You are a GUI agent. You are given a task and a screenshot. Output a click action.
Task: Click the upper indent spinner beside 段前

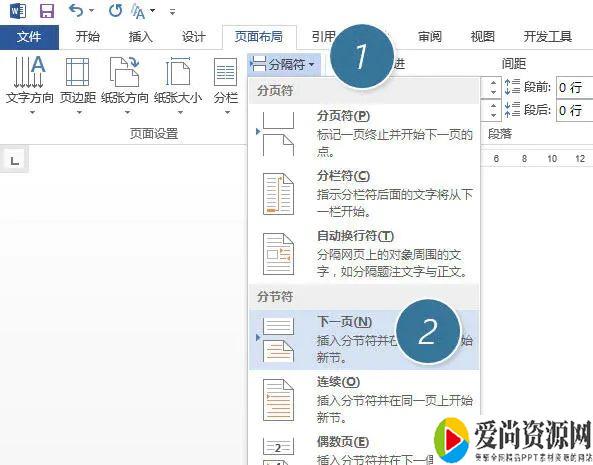point(493,88)
